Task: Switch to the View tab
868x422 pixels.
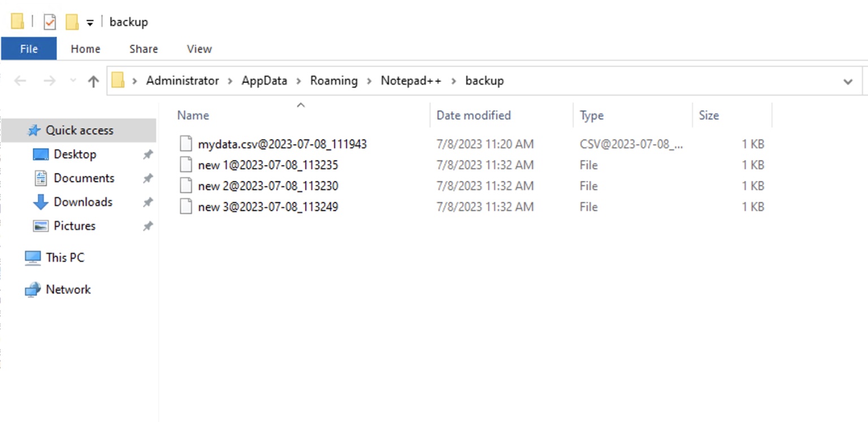Action: click(x=199, y=49)
